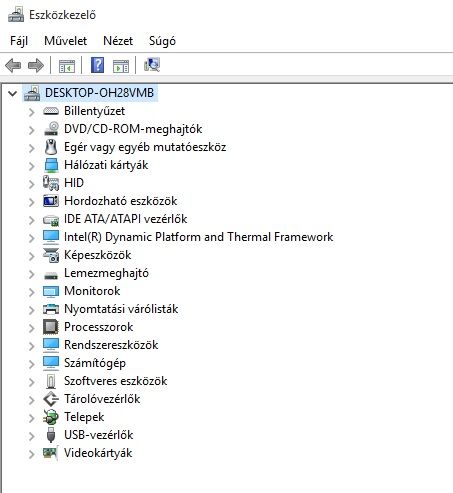Select the Videokártyák label
Screen dimensions: 453x493
coord(98,453)
